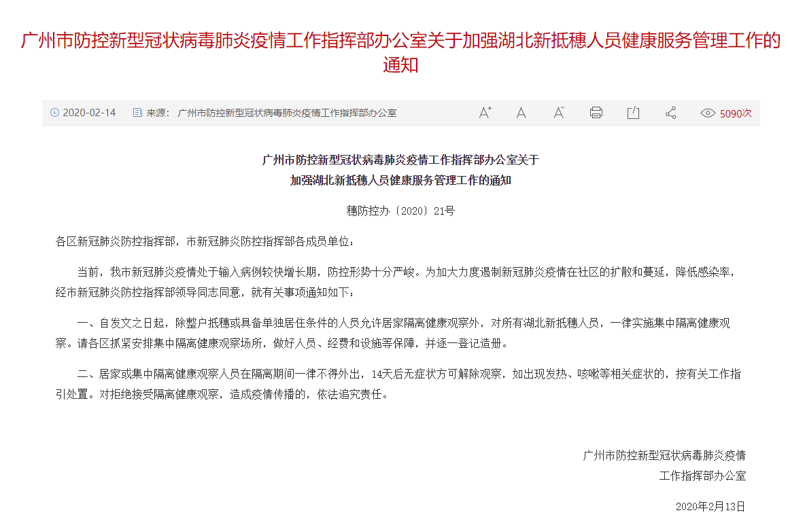Select document number 穗防控办〔2020〕21号
Viewport: 788px width, 532px height.
click(400, 211)
